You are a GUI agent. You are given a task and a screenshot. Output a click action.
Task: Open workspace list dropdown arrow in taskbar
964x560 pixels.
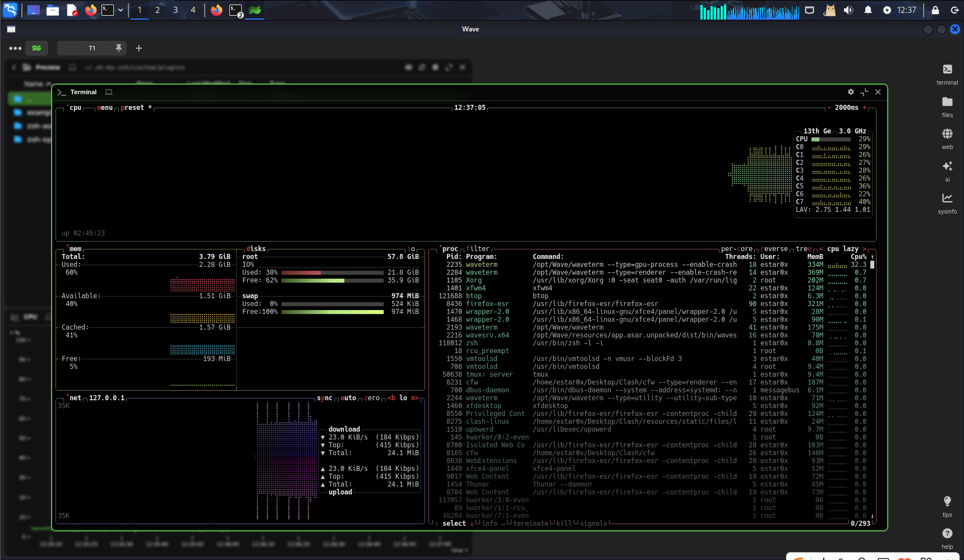point(121,10)
